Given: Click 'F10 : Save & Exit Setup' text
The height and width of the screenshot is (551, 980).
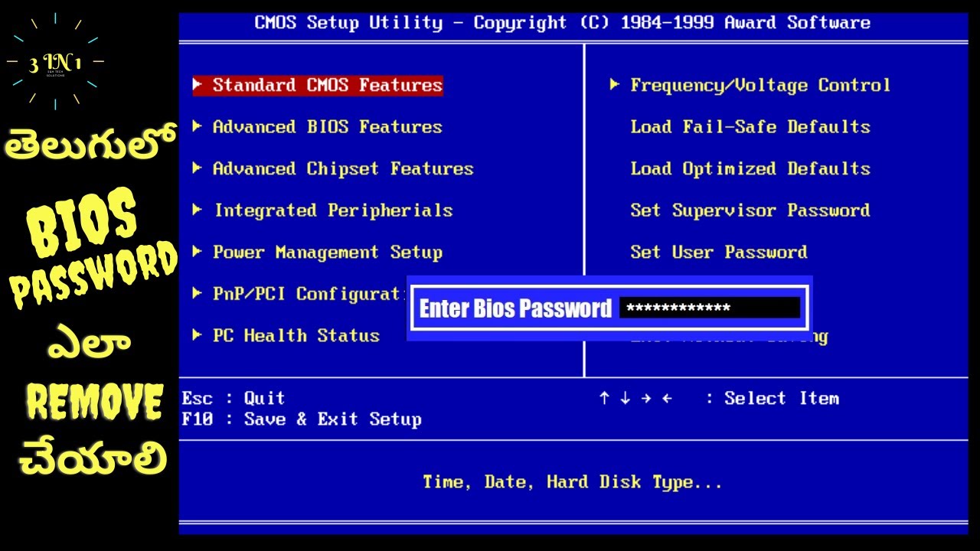Looking at the screenshot, I should (302, 419).
